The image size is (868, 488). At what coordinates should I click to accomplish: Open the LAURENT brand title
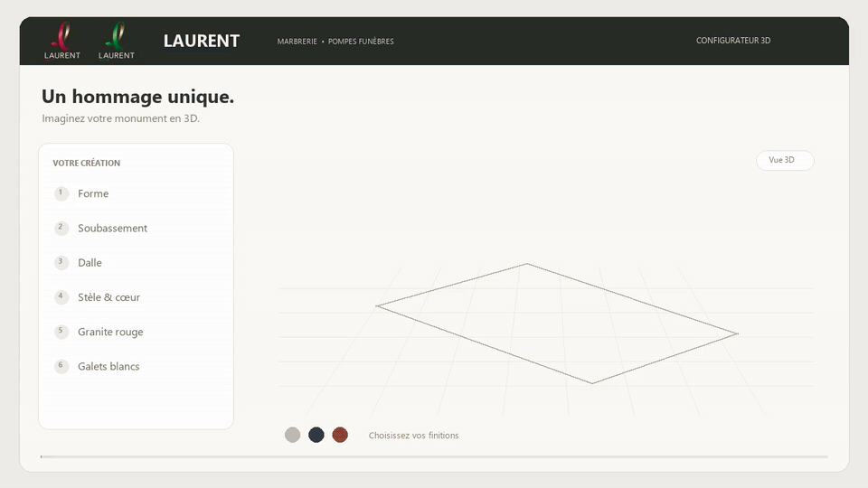202,41
